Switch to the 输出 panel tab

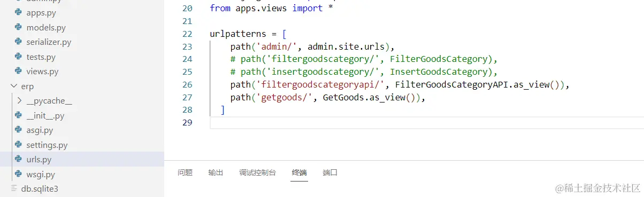(x=216, y=172)
